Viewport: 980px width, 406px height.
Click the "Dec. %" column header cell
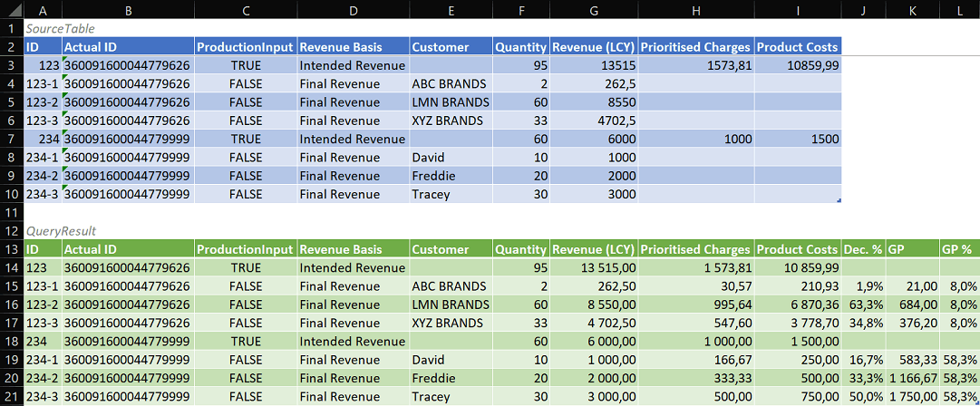pyautogui.click(x=864, y=249)
